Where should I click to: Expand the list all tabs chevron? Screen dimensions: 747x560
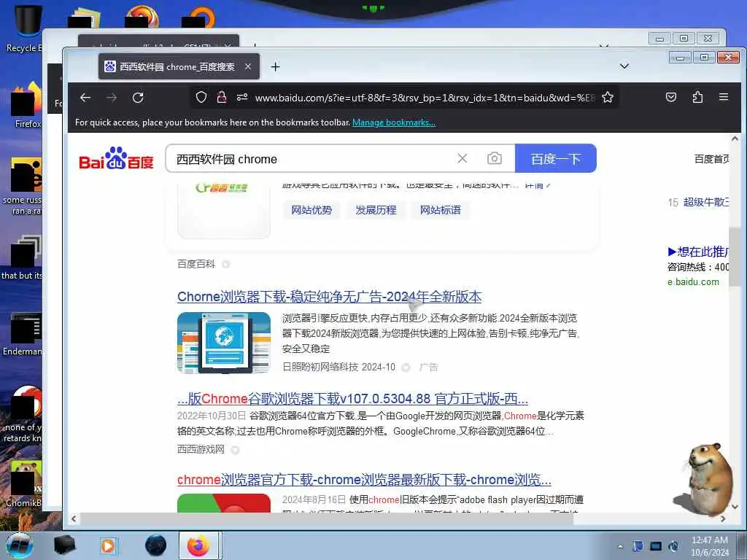624,66
